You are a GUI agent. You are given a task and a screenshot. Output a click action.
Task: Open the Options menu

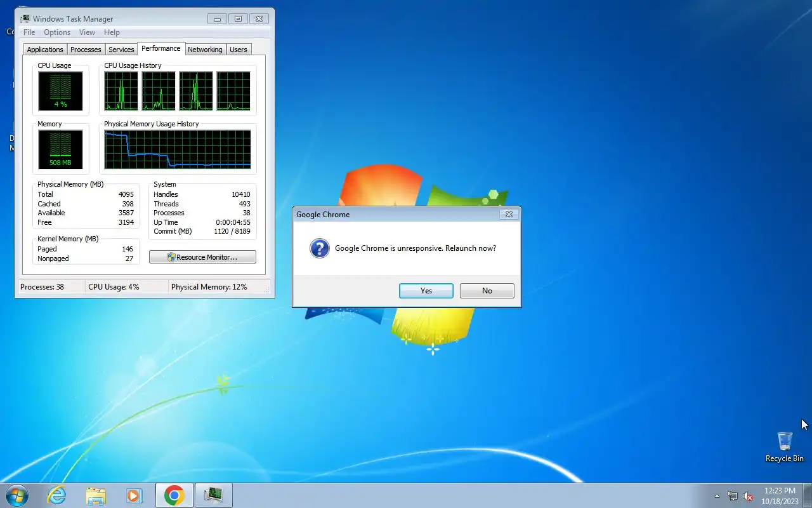(57, 32)
